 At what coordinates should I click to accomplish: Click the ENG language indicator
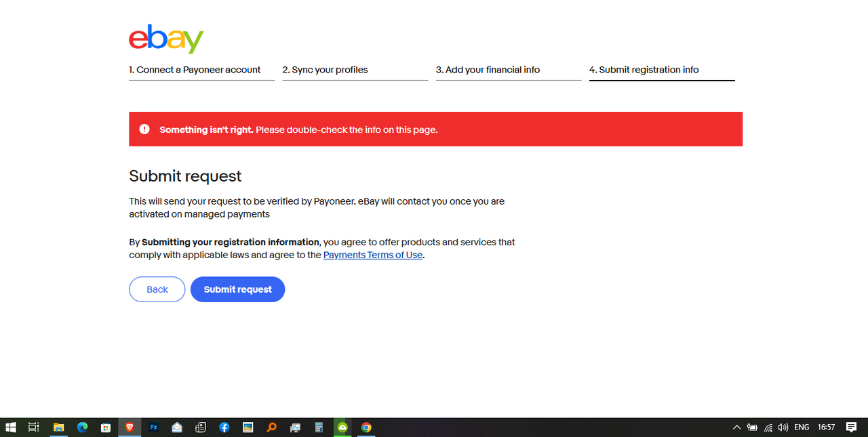[802, 428]
